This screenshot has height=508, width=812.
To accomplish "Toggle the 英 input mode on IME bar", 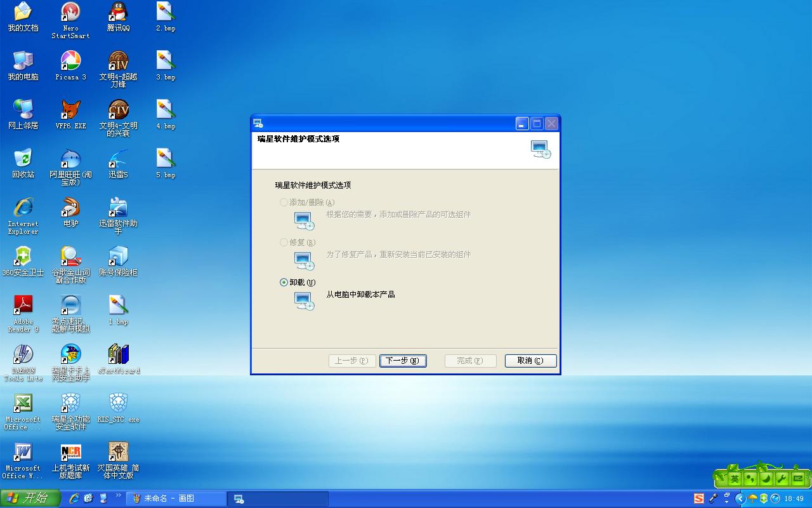I will pos(735,479).
